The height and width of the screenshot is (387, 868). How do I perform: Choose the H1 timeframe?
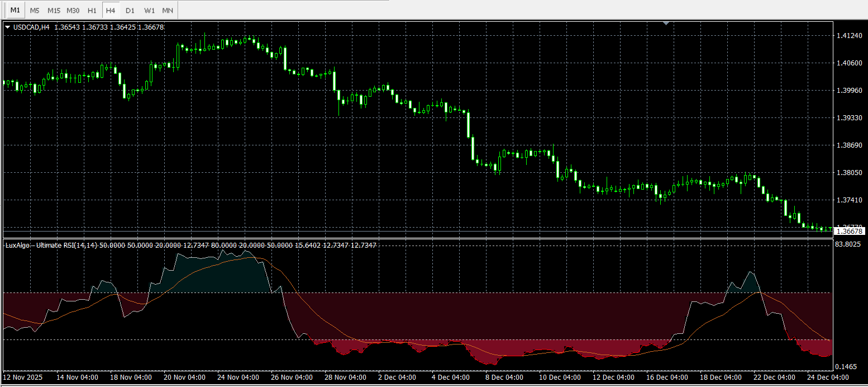92,10
